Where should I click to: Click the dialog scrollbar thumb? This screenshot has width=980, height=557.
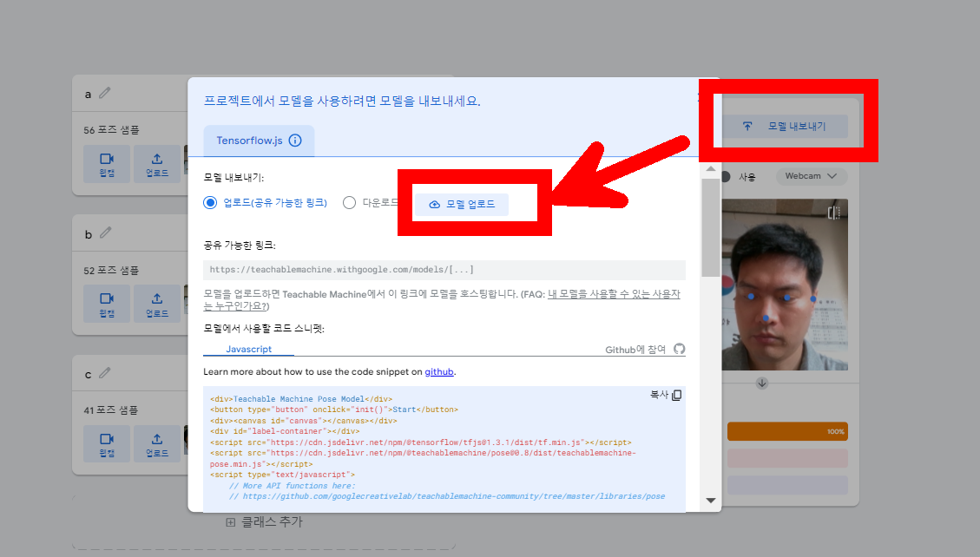tap(711, 228)
